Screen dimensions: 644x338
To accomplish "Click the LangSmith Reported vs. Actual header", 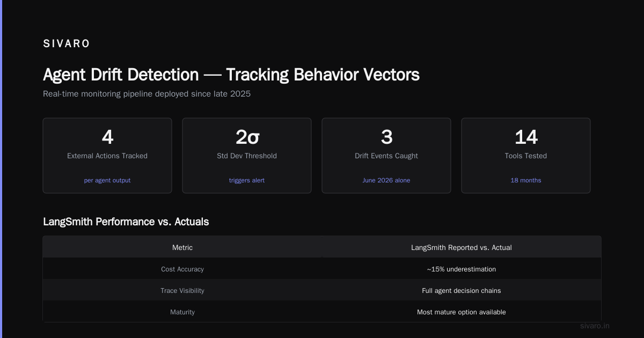I will click(x=462, y=247).
